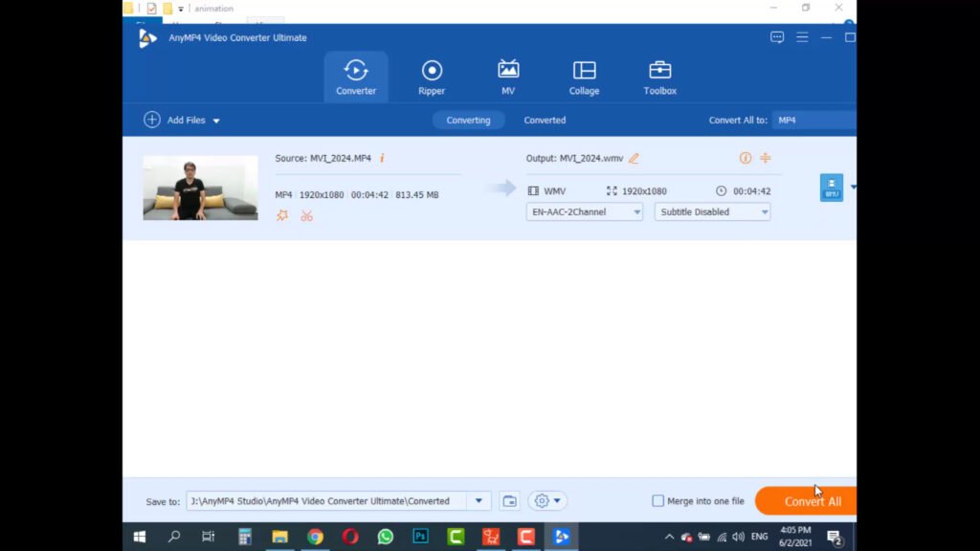Expand the settings gear dropdown arrow

pyautogui.click(x=557, y=501)
